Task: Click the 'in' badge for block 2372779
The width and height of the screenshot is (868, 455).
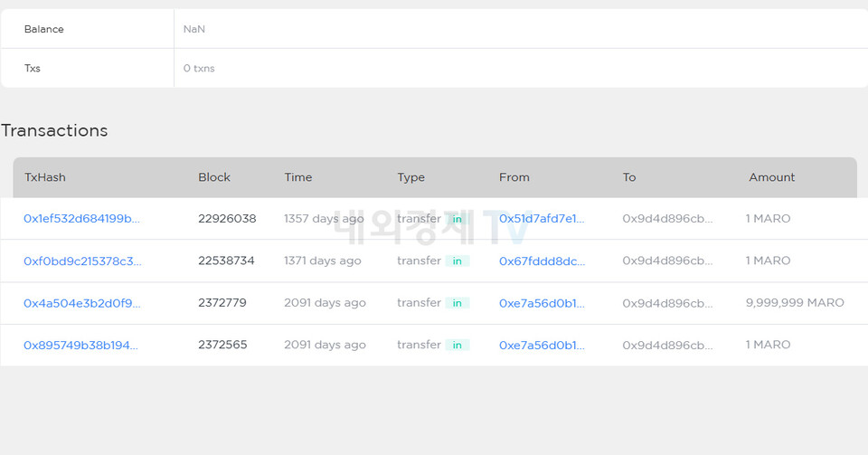Action: [x=457, y=303]
